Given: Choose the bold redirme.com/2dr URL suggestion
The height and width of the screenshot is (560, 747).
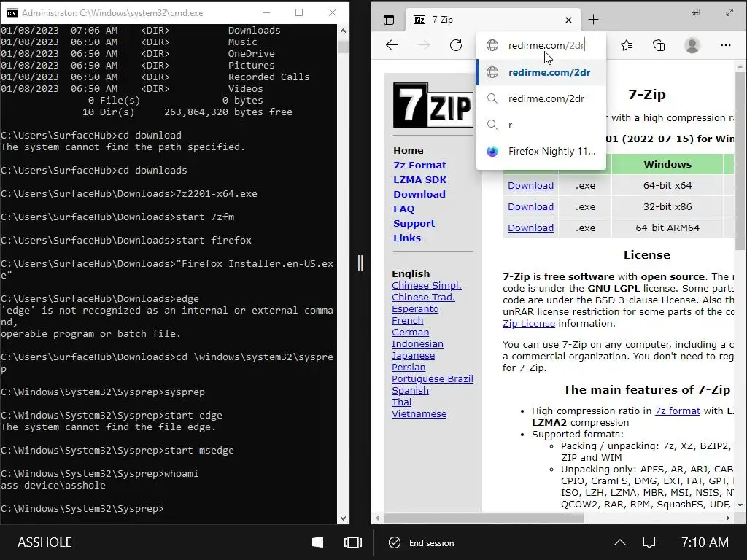Looking at the screenshot, I should click(541, 72).
